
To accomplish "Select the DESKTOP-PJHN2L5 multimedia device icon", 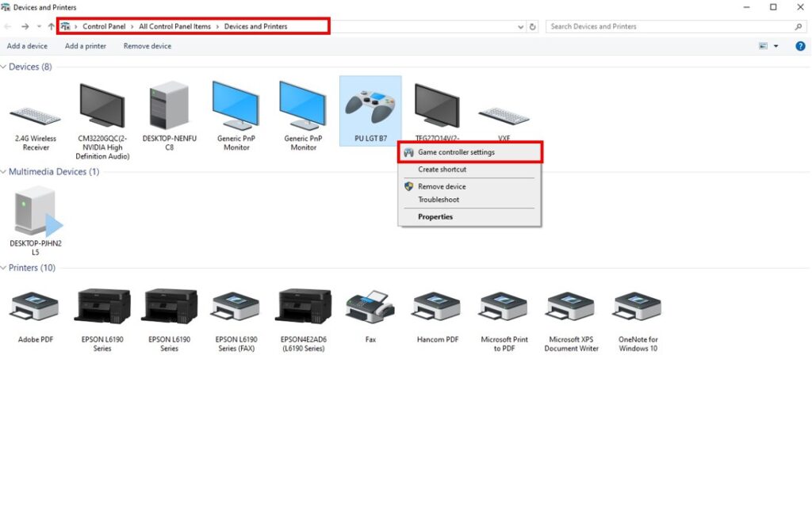I will pos(36,212).
